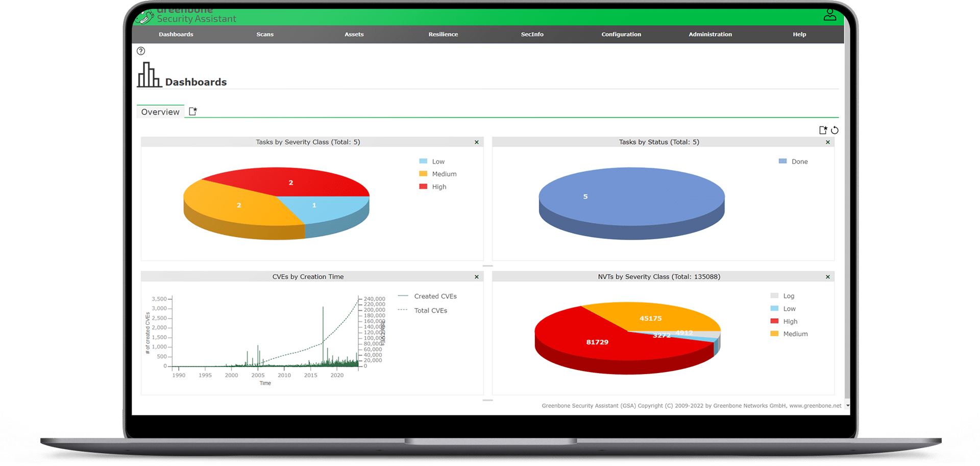Reset dashboard to defaults icon
This screenshot has width=980, height=466.
pyautogui.click(x=835, y=130)
